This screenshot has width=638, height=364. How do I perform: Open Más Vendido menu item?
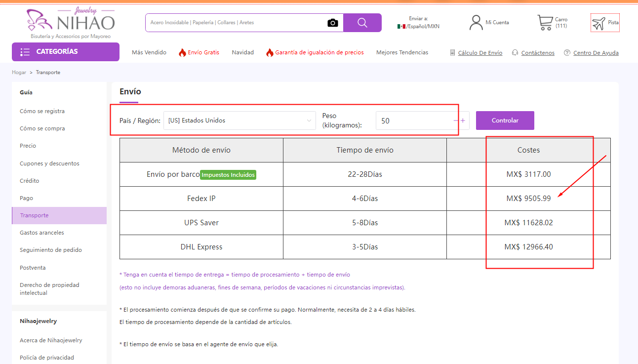click(x=149, y=52)
